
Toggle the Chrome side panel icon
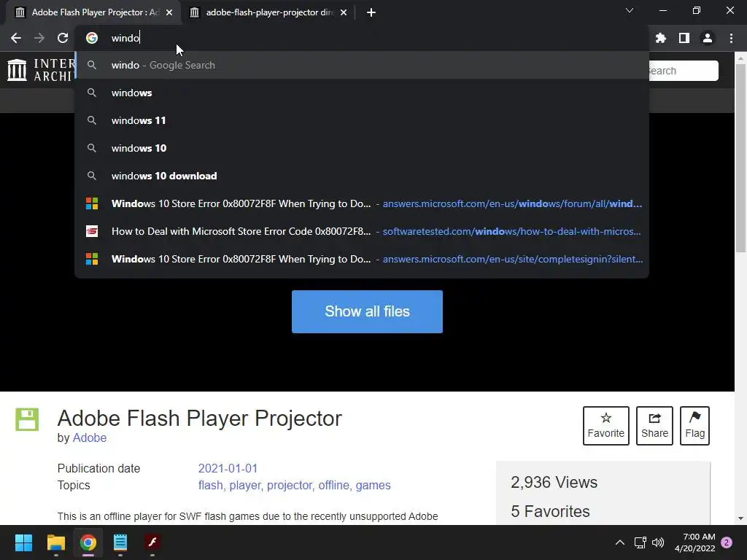(684, 38)
